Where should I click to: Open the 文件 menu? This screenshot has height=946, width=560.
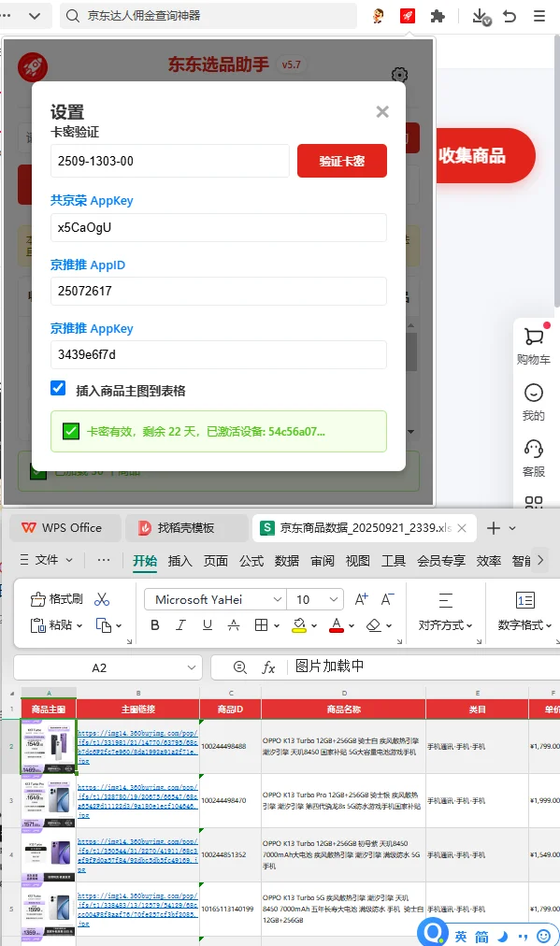tap(47, 560)
